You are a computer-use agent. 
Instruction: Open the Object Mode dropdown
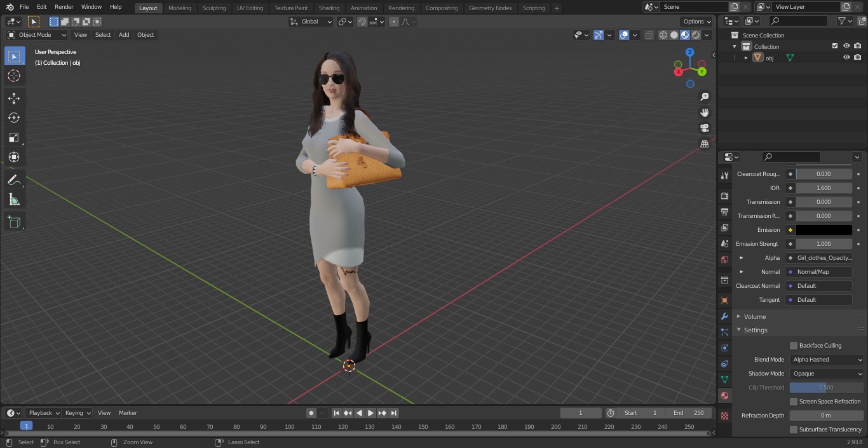tap(36, 35)
